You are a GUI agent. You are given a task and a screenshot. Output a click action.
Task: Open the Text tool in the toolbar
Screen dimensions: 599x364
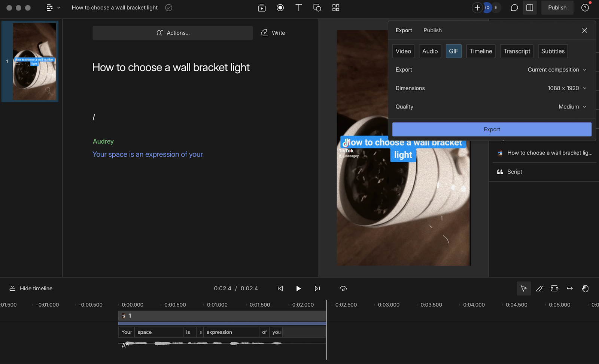click(298, 7)
